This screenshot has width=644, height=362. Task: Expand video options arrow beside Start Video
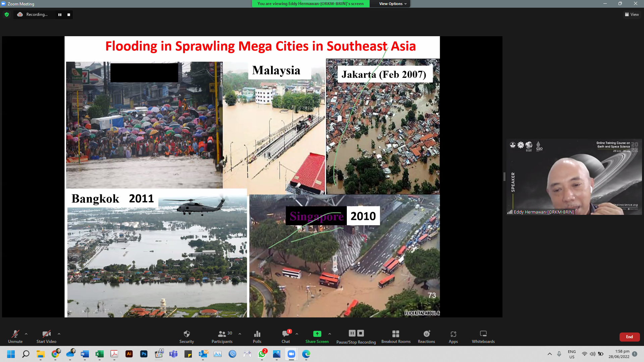point(59,334)
